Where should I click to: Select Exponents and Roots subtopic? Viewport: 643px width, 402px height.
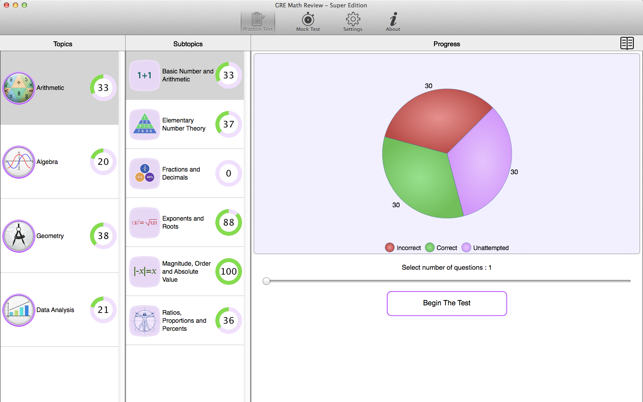(x=185, y=222)
